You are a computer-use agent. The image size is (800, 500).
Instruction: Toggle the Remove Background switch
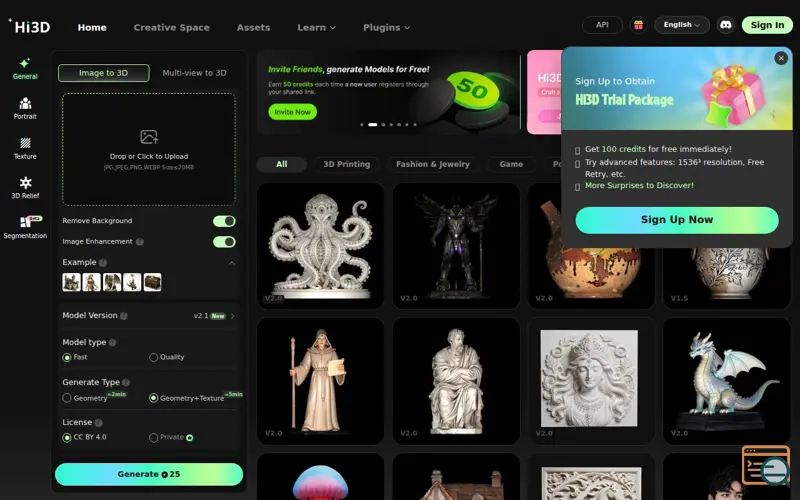pos(224,221)
